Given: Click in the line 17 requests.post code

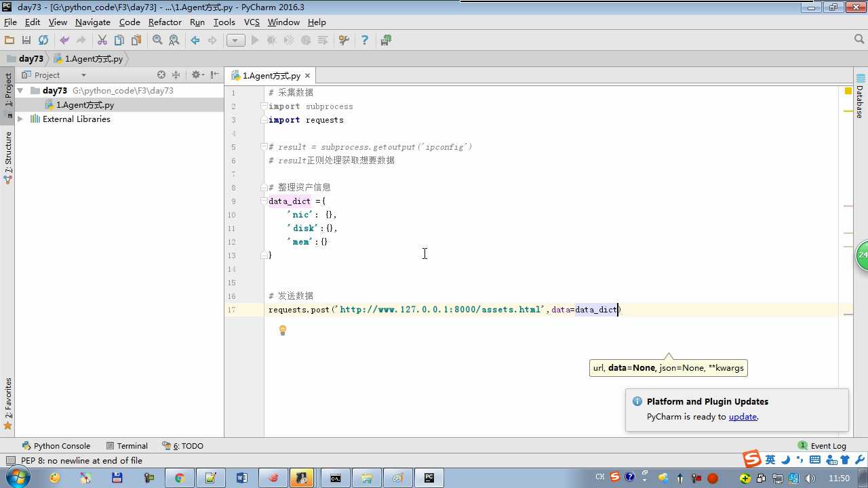Looking at the screenshot, I should 444,310.
